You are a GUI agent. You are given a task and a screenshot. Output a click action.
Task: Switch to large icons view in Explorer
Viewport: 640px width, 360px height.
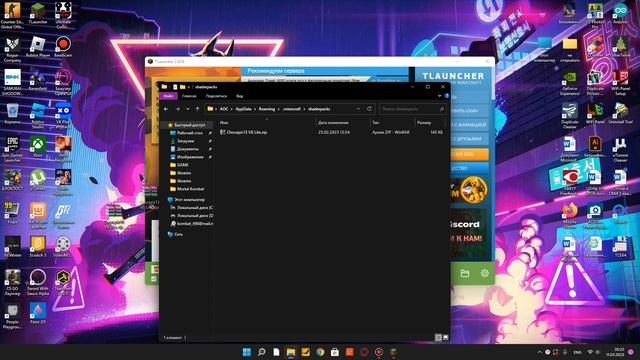click(x=445, y=338)
